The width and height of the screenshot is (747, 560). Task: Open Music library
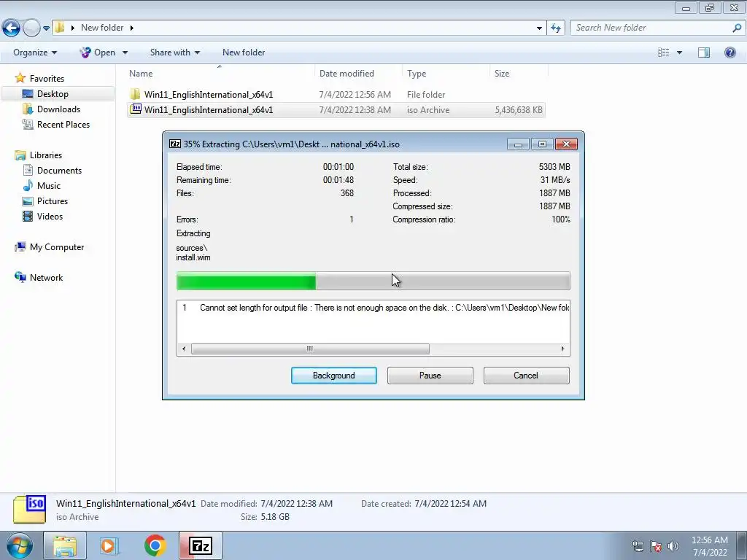tap(49, 186)
